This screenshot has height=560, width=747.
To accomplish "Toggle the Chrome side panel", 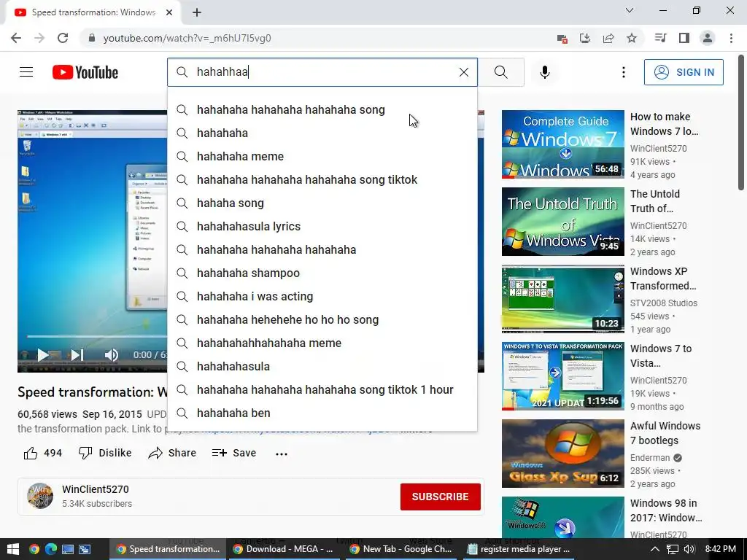I will [x=684, y=38].
